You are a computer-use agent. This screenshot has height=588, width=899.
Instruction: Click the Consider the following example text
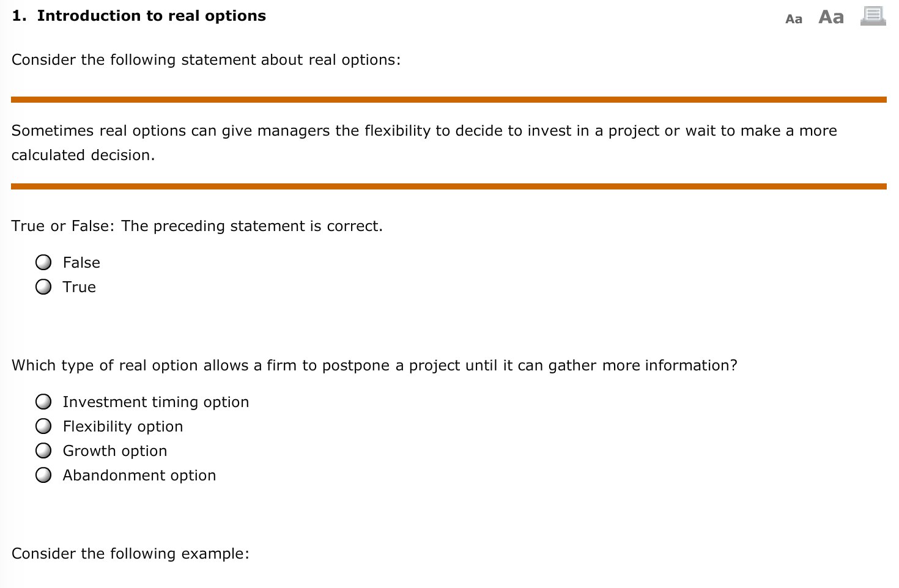130,553
